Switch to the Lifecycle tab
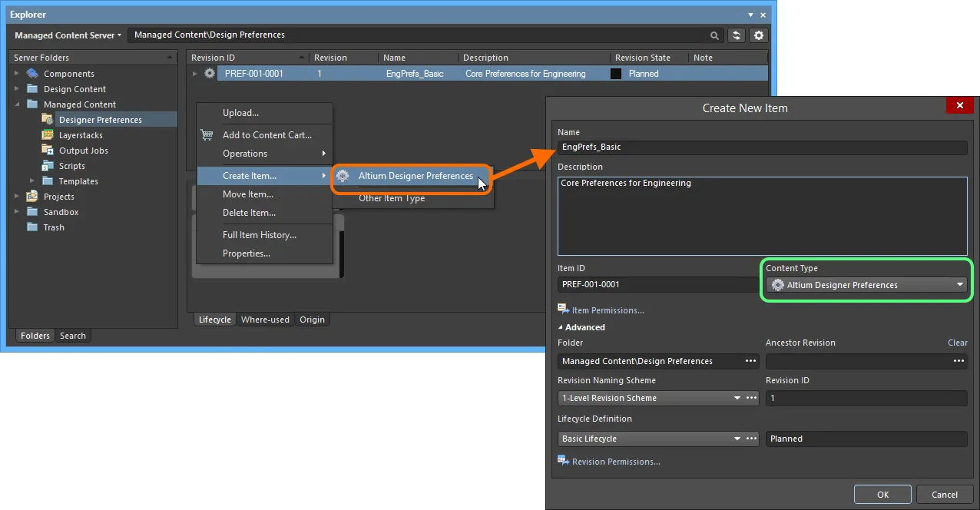The image size is (980, 510). point(214,320)
